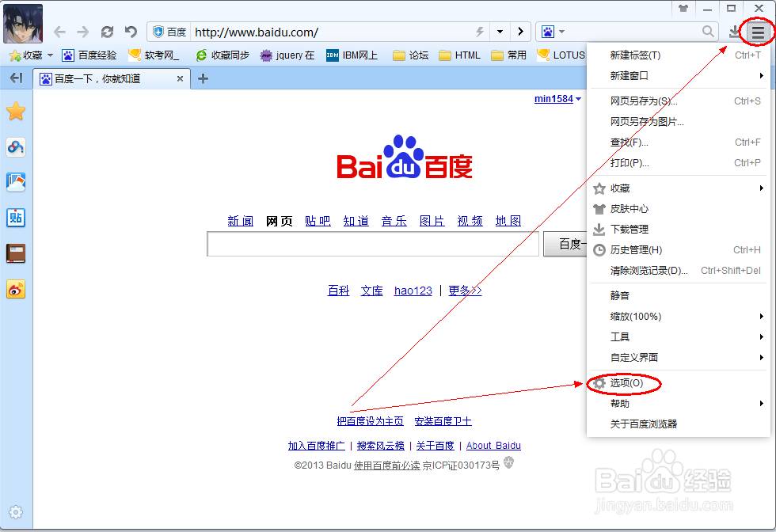776x532 pixels.
Task: Click the Baidu search input field
Action: click(x=373, y=244)
